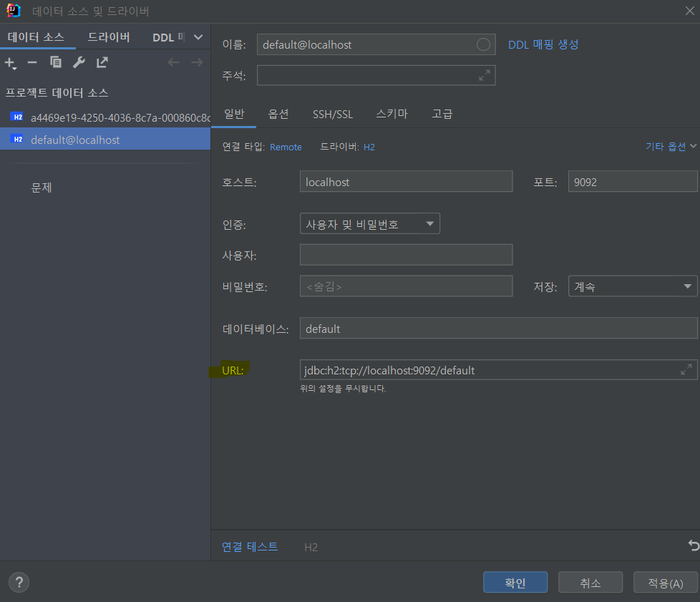Confirm with the 확인 button
Image resolution: width=700 pixels, height=602 pixels.
coord(515,583)
